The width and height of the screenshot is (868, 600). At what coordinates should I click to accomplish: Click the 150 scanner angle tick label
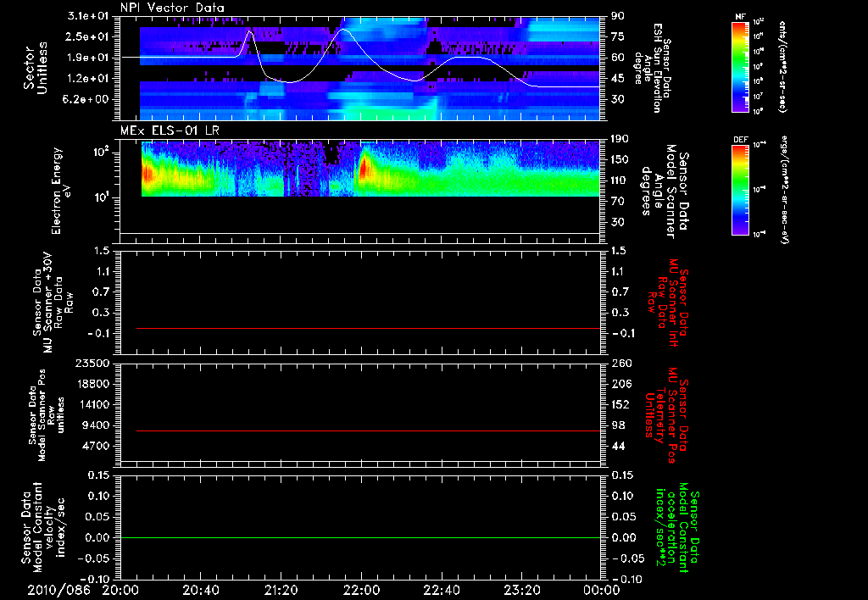tap(620, 160)
